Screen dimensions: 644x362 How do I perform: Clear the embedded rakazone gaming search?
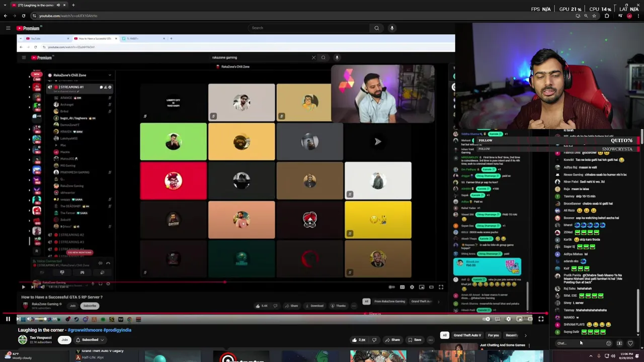(313, 57)
